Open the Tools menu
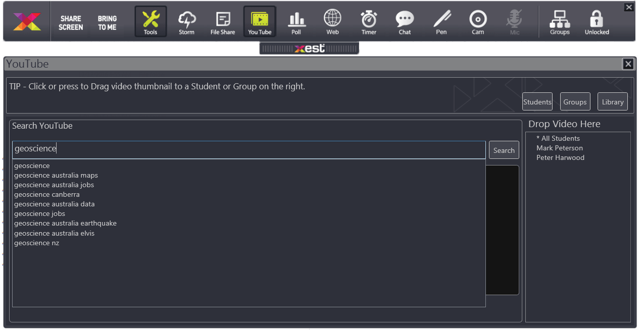644x333 pixels. tap(151, 22)
